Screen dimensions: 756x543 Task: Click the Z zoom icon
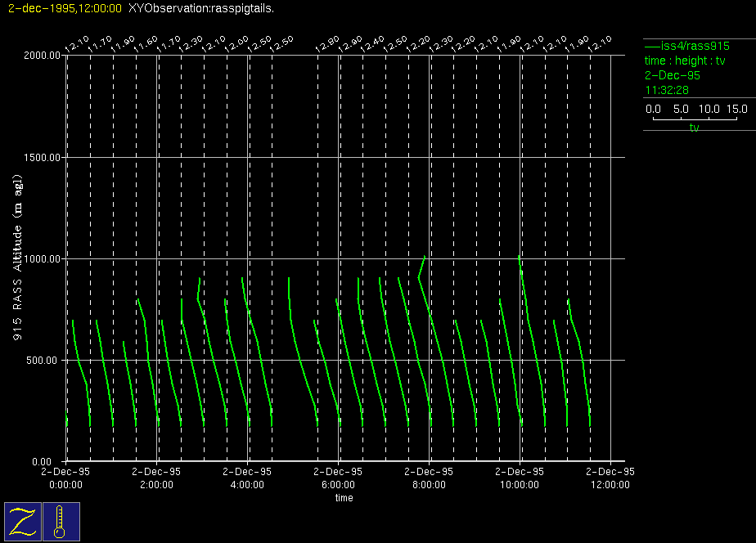pyautogui.click(x=23, y=521)
